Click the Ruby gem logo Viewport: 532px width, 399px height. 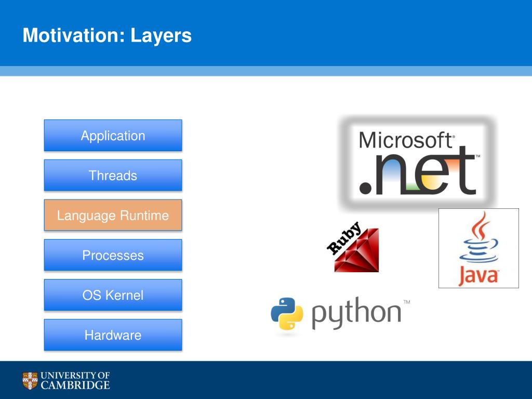coord(353,247)
